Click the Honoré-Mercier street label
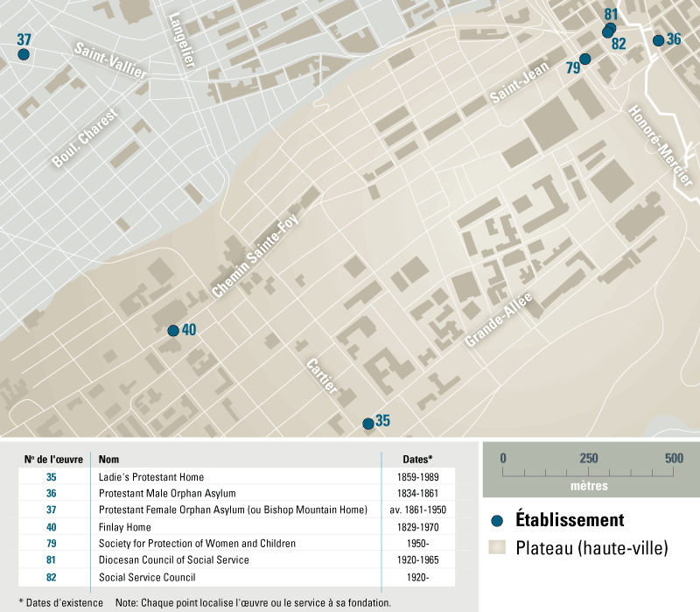 (661, 146)
